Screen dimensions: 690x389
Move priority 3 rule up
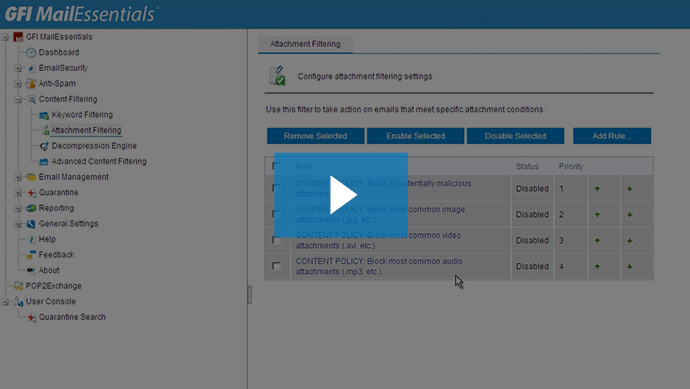tap(597, 241)
